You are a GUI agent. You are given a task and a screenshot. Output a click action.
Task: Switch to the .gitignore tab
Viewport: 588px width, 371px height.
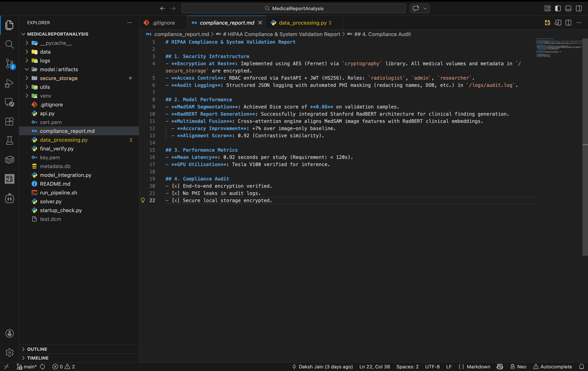(x=163, y=23)
